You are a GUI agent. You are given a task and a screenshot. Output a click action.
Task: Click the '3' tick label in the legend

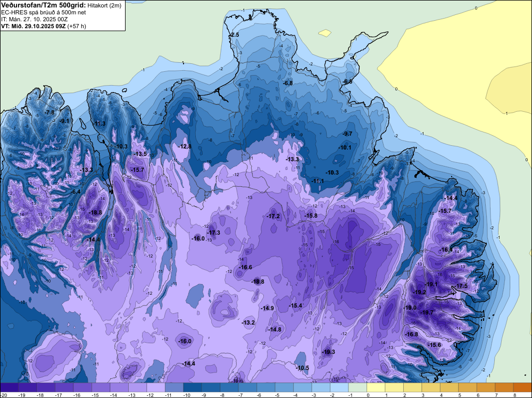tap(423, 395)
